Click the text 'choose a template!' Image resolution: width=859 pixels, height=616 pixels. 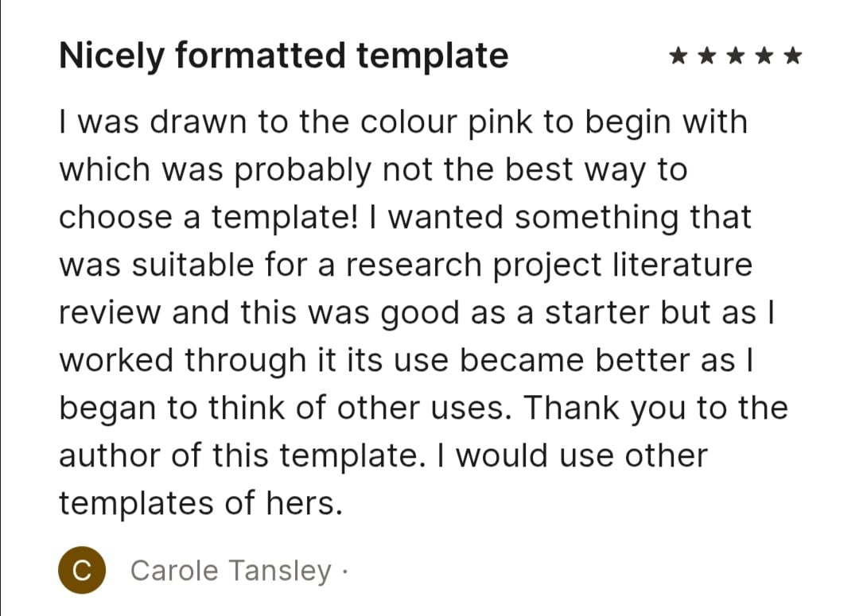pos(208,217)
